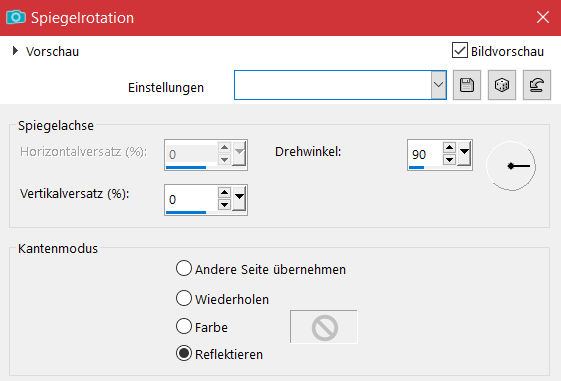Open the Drehwinkel slider popup arrow
The image size is (561, 381).
point(464,153)
